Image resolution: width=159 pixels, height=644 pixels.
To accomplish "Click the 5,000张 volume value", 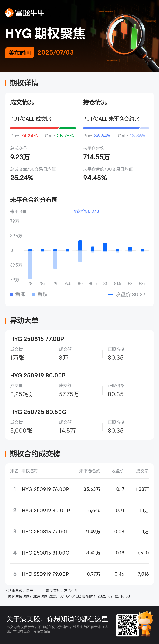I will (21, 431).
